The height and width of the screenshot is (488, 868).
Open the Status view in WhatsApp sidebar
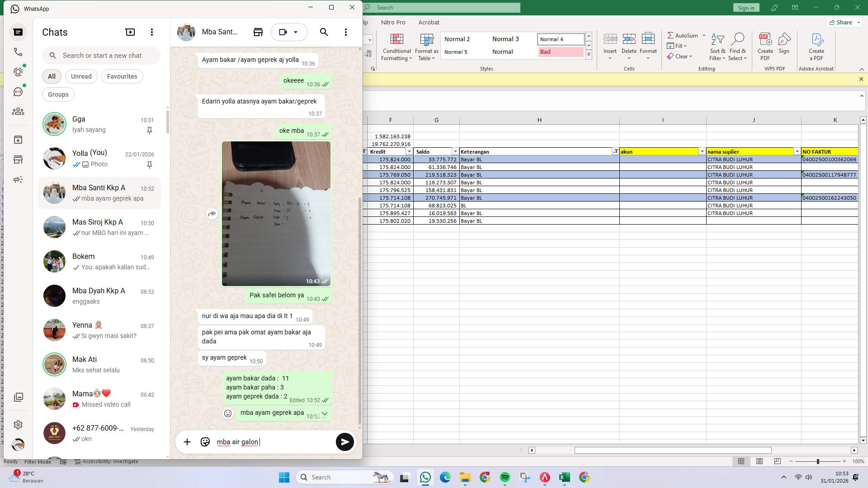tap(18, 71)
